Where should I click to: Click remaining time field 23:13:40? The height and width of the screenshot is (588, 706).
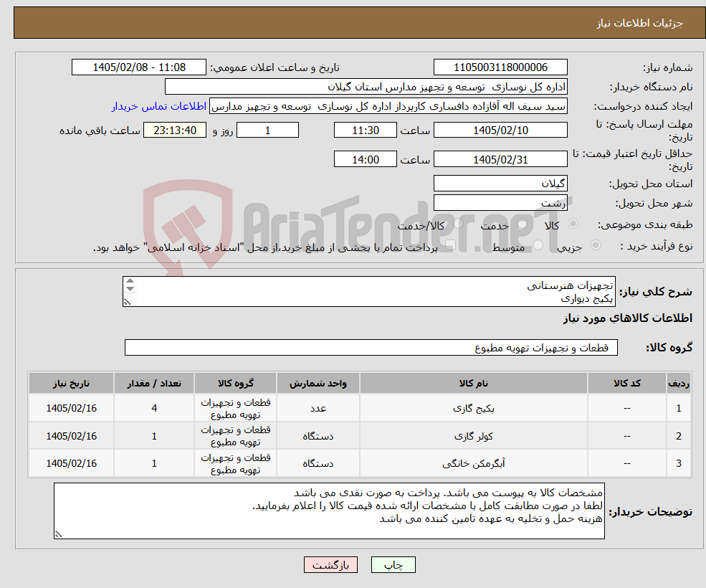click(x=175, y=131)
